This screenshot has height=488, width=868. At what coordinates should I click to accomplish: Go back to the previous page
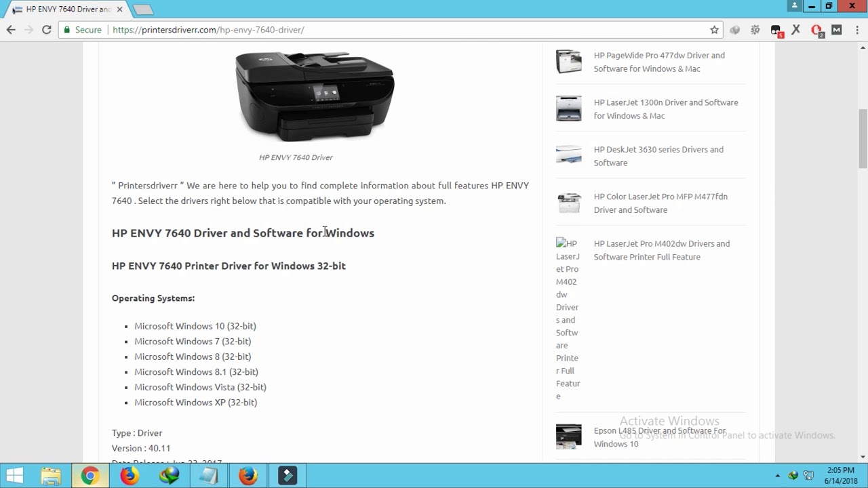(11, 30)
